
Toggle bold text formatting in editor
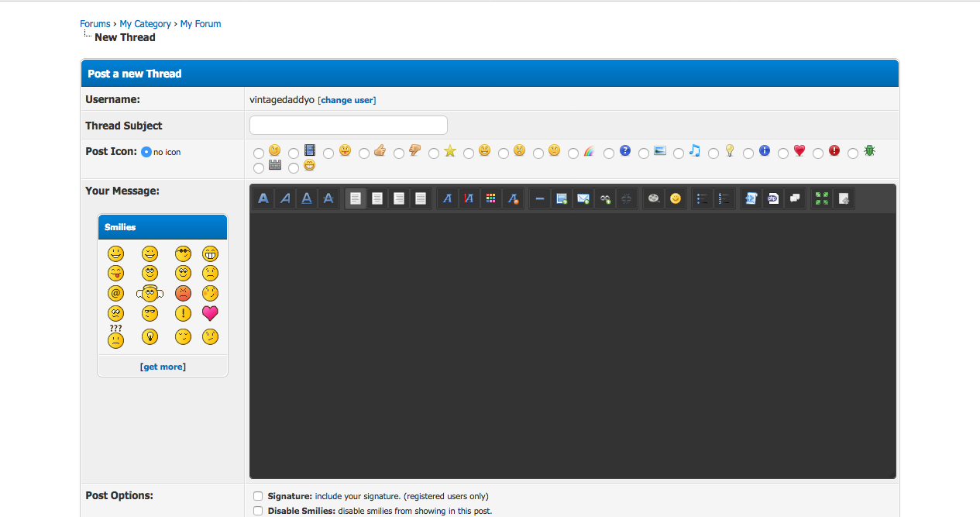(x=263, y=198)
